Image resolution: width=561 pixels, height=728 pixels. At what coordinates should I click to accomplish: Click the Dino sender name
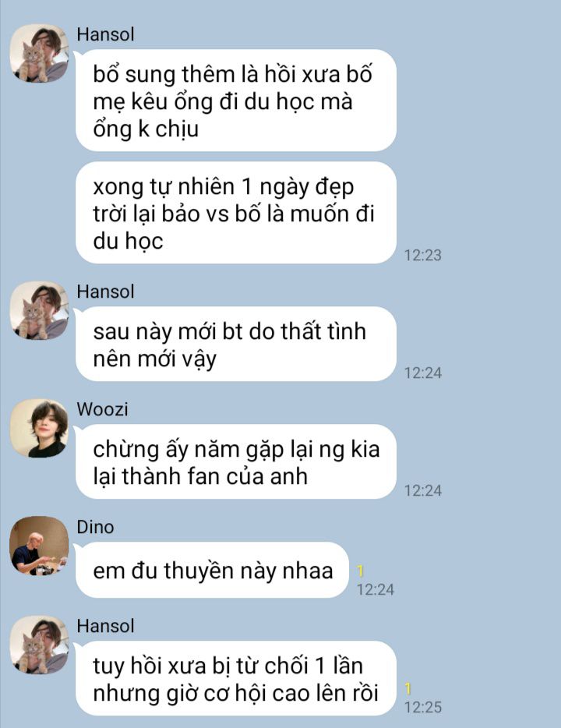tap(95, 527)
